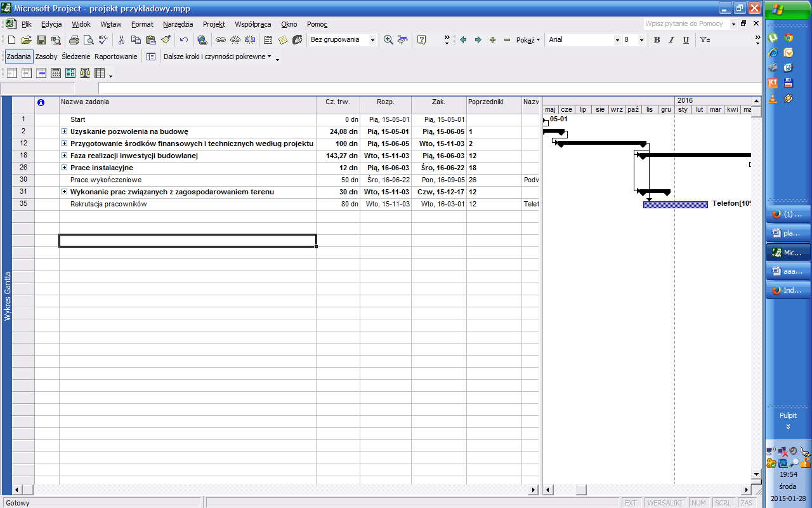
Task: Click the calculator icon in the view toolbar
Action: tap(56, 73)
